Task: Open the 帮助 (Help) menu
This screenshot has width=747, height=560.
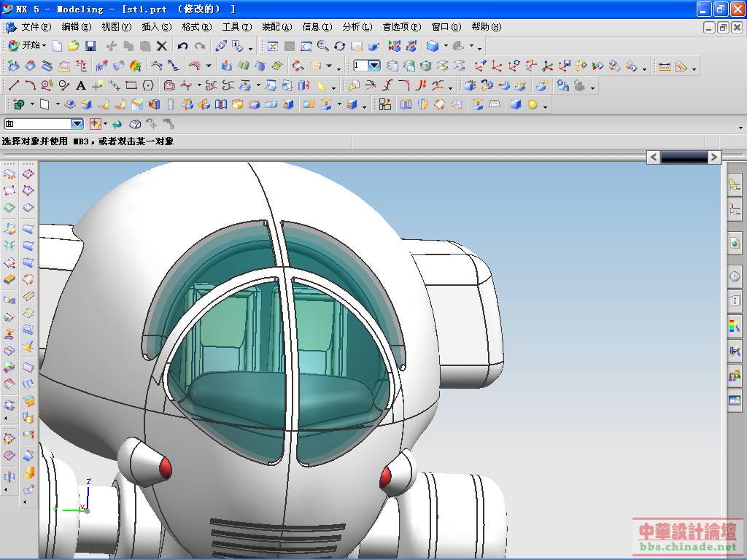Action: 486,27
